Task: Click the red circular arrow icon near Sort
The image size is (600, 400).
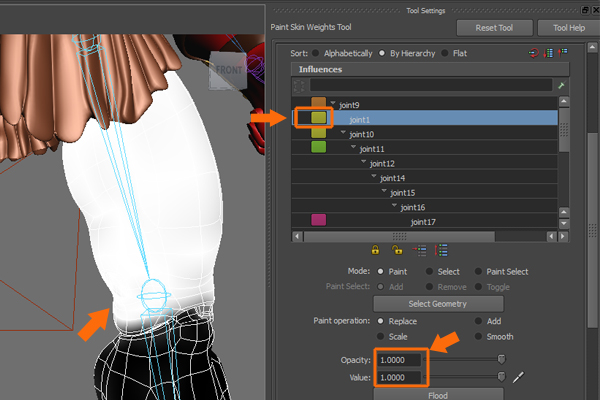Action: click(533, 53)
